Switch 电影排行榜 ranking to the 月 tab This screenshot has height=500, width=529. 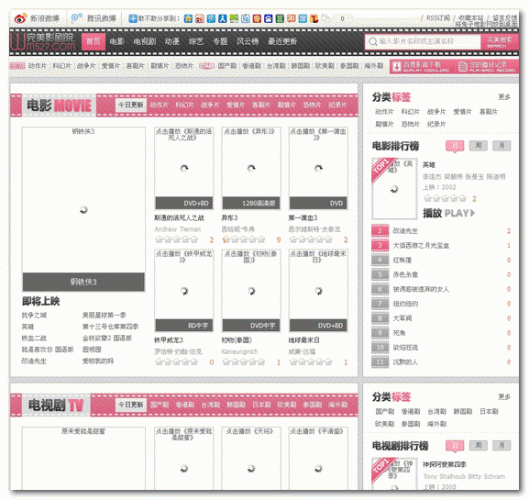pos(501,146)
